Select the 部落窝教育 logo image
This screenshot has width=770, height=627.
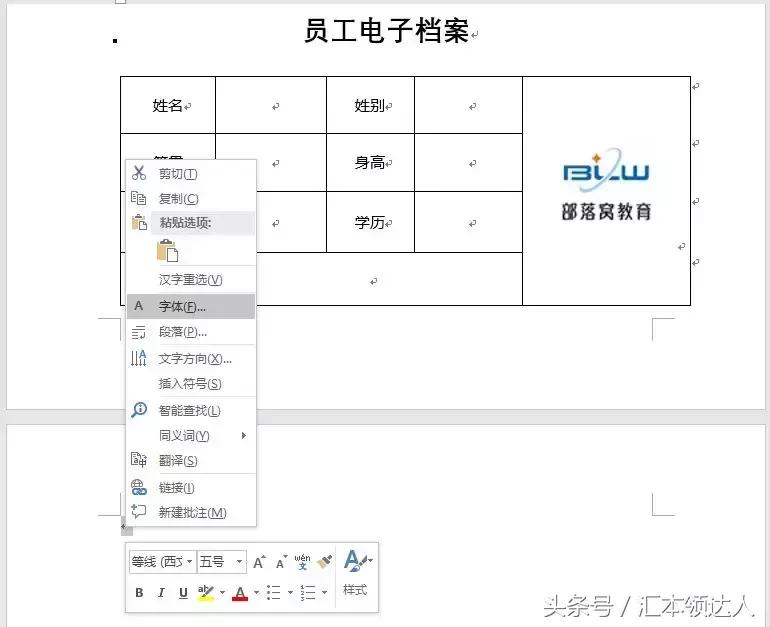pyautogui.click(x=606, y=186)
